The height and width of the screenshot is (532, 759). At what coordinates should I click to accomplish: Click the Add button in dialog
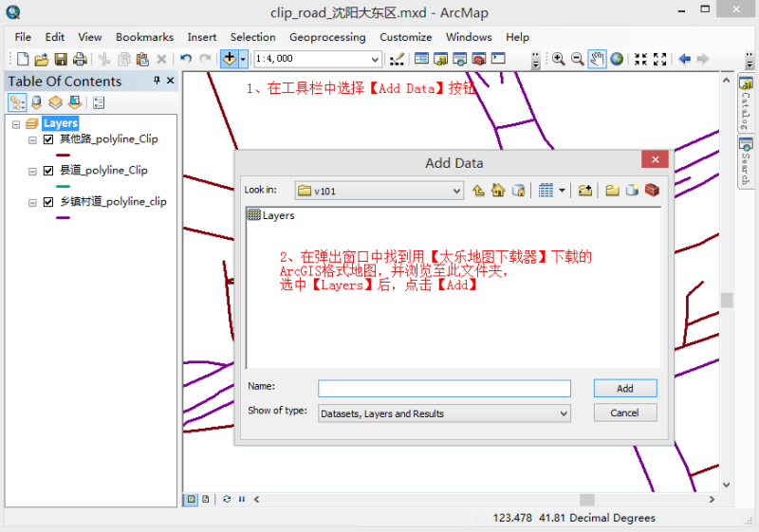pos(625,389)
